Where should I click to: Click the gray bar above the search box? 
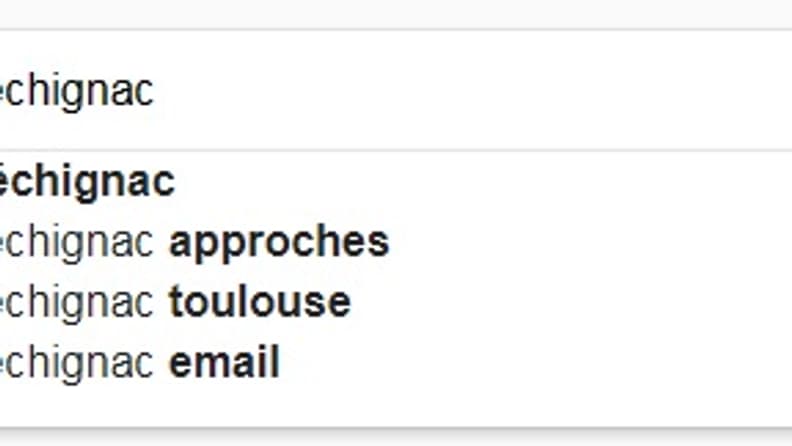[396, 14]
